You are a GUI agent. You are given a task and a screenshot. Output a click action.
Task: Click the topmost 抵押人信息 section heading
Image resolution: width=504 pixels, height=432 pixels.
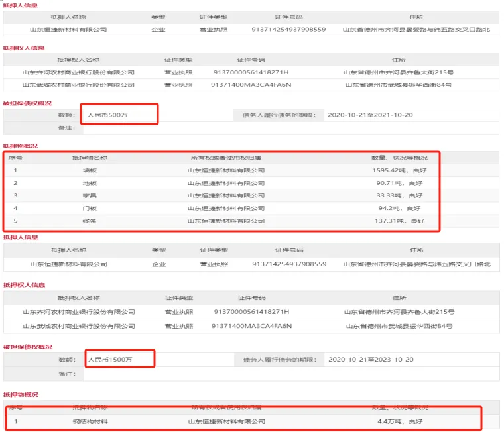[x=21, y=5]
